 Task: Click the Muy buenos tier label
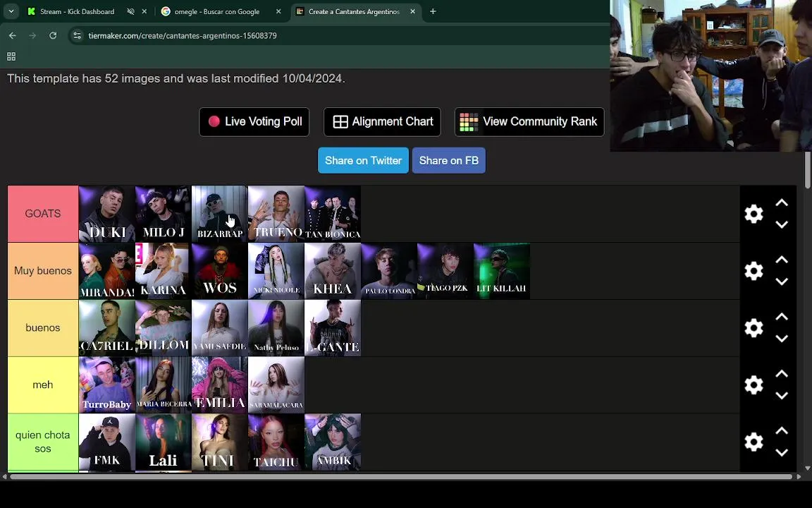click(x=43, y=271)
